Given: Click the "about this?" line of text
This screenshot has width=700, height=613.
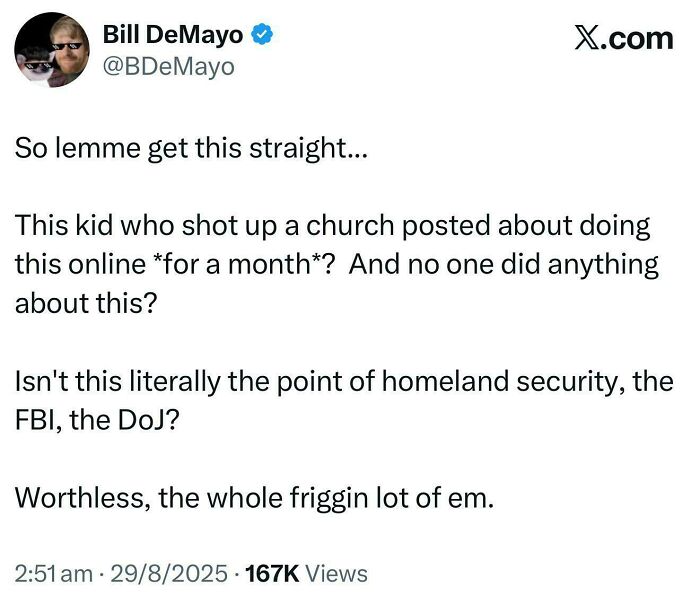Looking at the screenshot, I should (86, 303).
